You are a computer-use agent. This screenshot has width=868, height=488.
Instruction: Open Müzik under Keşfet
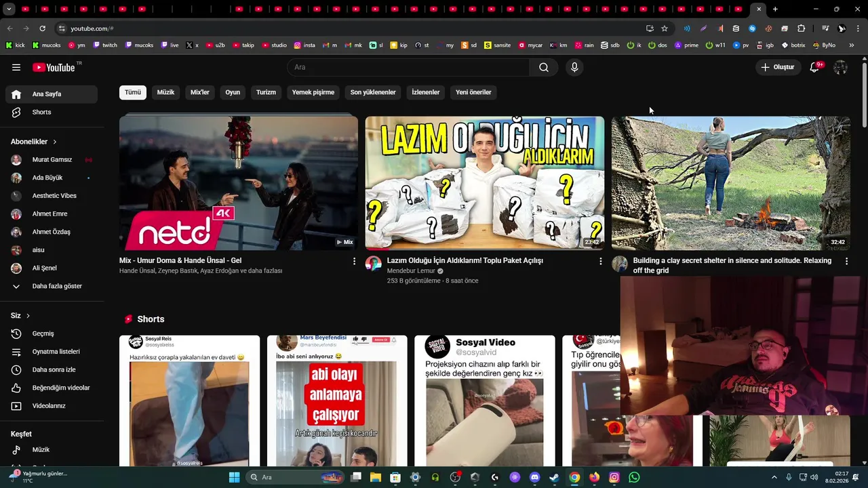click(x=52, y=449)
